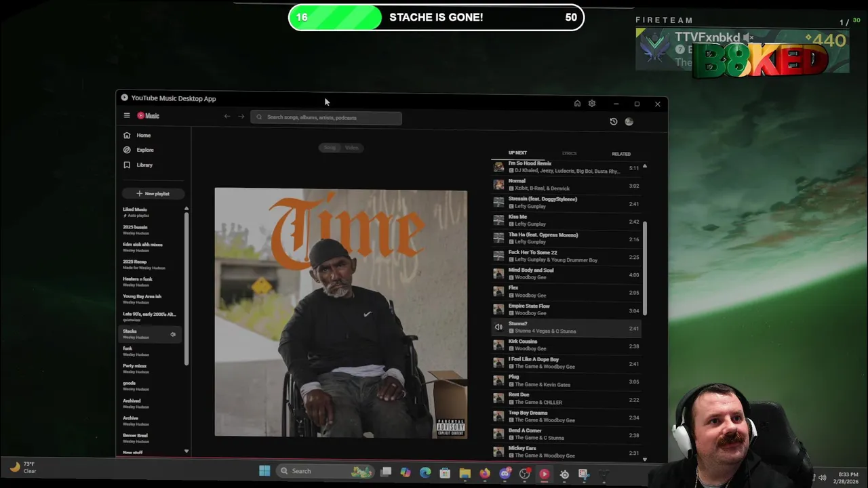This screenshot has width=868, height=488.
Task: Open the hamburger guide menu
Action: click(127, 116)
